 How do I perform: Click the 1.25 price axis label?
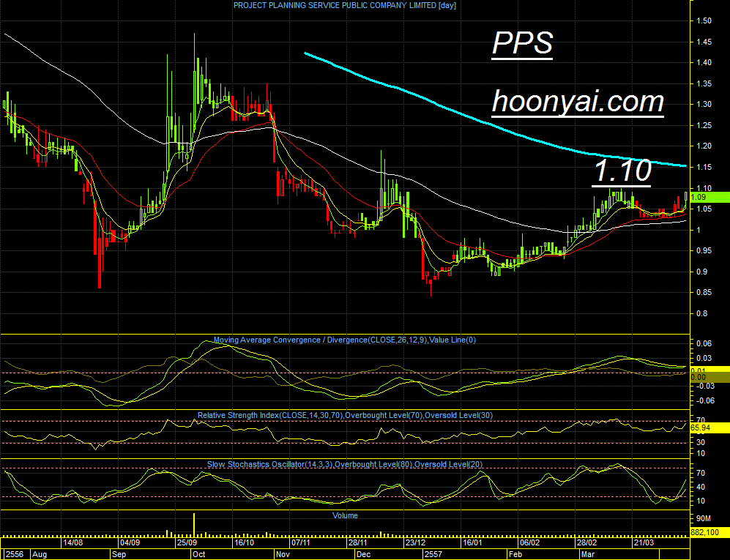[704, 125]
